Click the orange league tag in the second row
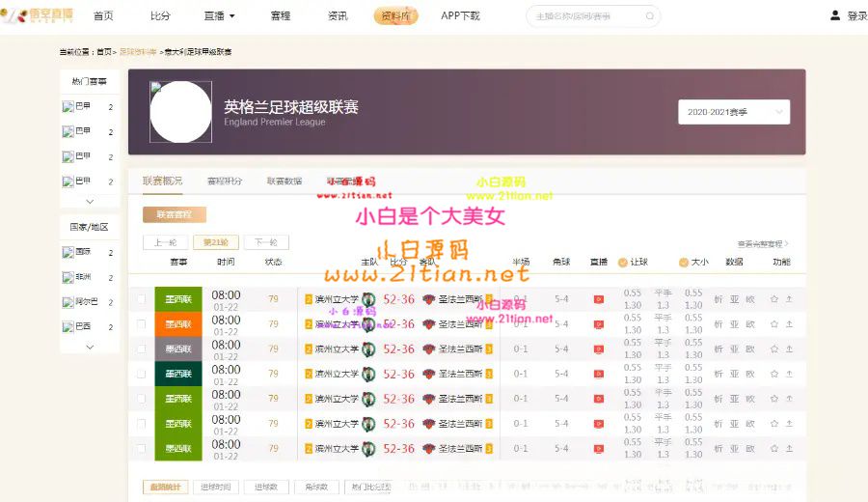Viewport: 868px width, 502px height. [x=178, y=324]
